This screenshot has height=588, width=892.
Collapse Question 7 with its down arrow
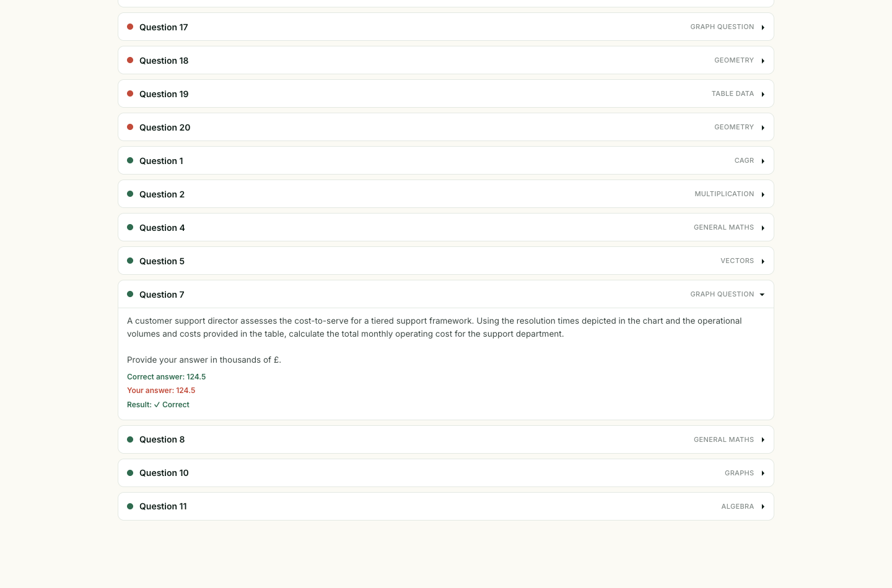(x=762, y=295)
